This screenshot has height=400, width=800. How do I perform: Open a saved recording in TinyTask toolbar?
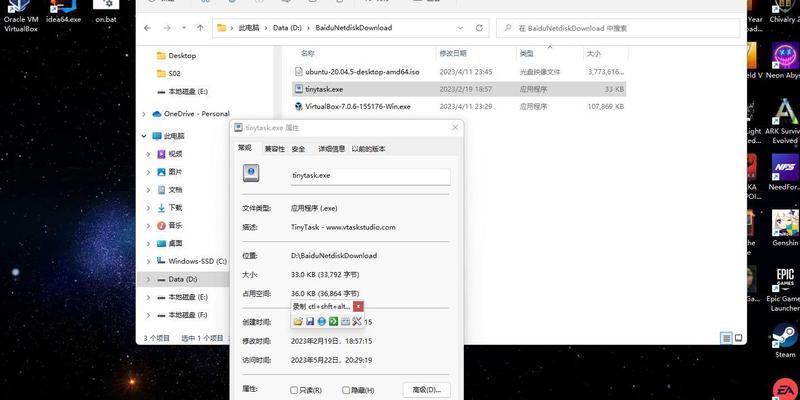298,321
